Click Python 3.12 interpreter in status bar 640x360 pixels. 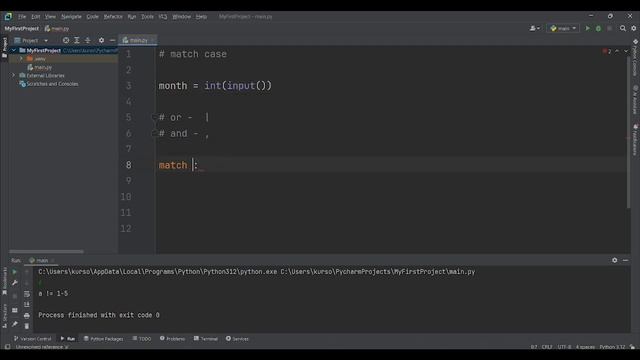click(612, 347)
